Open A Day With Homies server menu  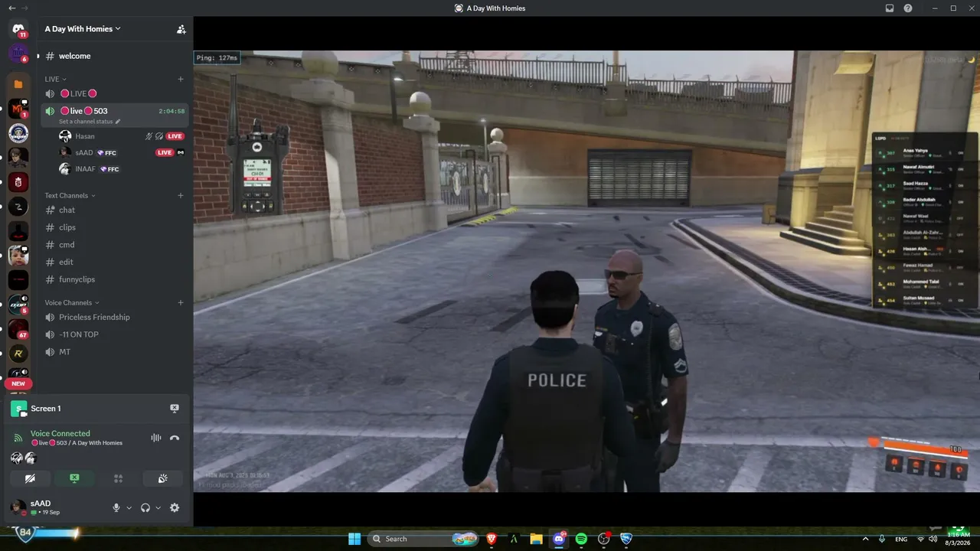(x=83, y=29)
